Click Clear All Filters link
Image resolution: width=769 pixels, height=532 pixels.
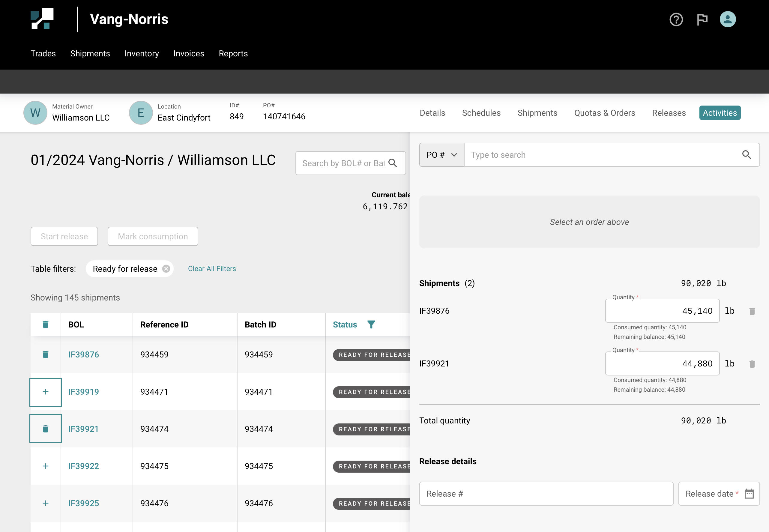pyautogui.click(x=212, y=269)
